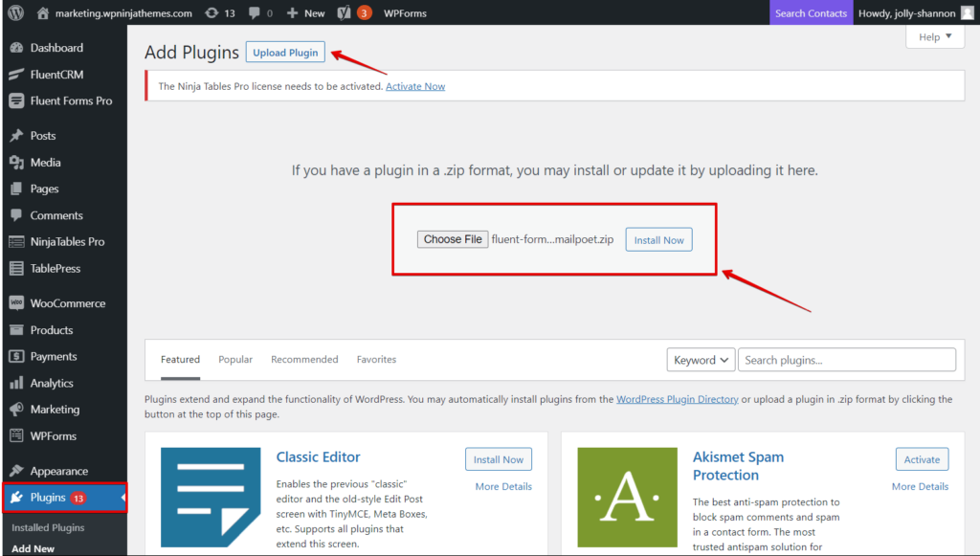Viewport: 980px width, 556px height.
Task: Click the Fluent Forms Pro icon
Action: [17, 100]
